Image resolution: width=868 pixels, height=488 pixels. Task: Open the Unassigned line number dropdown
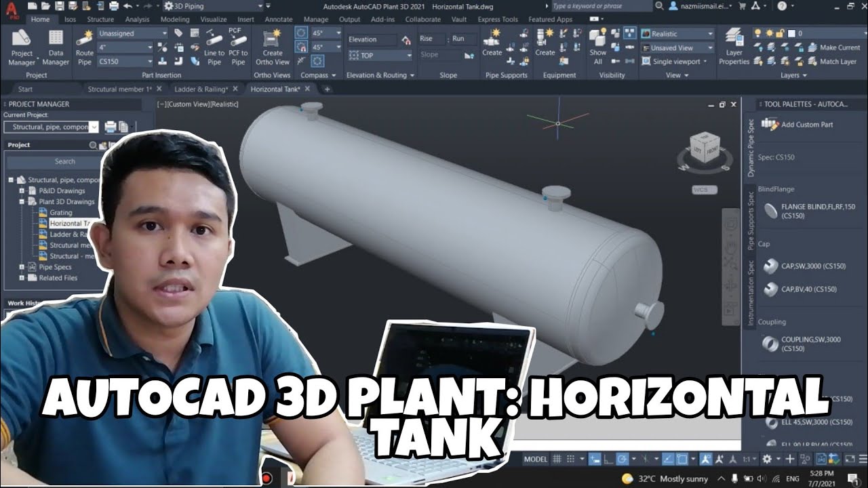(132, 33)
